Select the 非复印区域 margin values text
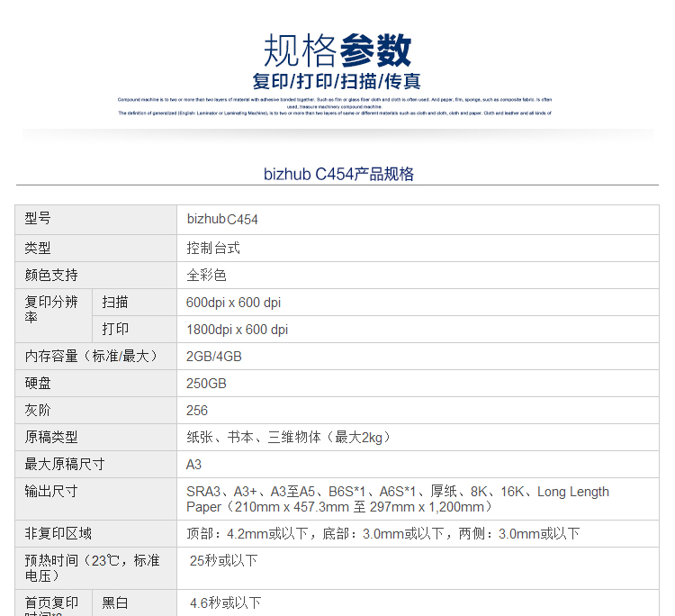Screen dimensions: 675x616 pos(382,534)
